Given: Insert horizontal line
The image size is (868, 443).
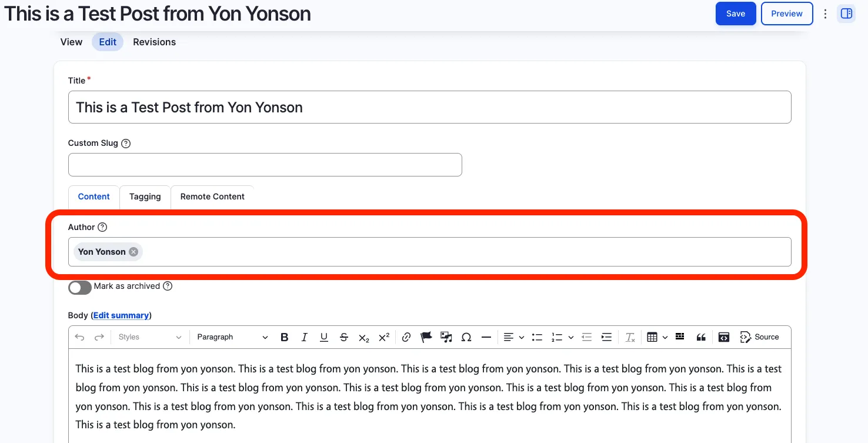Looking at the screenshot, I should (486, 337).
